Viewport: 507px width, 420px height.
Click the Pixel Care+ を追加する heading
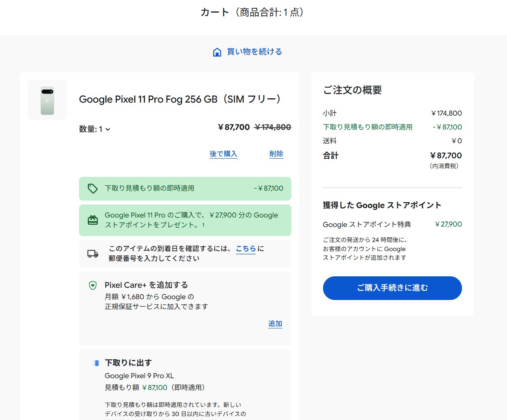point(146,285)
